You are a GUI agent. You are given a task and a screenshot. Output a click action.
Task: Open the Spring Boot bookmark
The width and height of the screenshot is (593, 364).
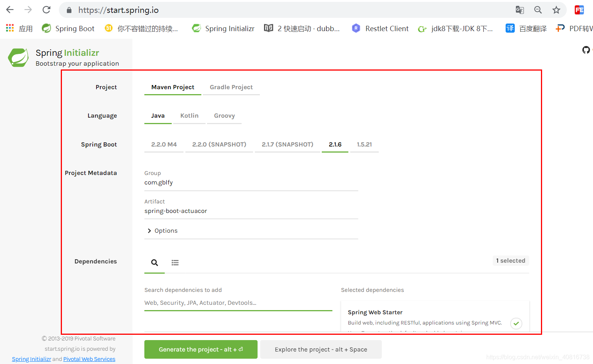[68, 28]
